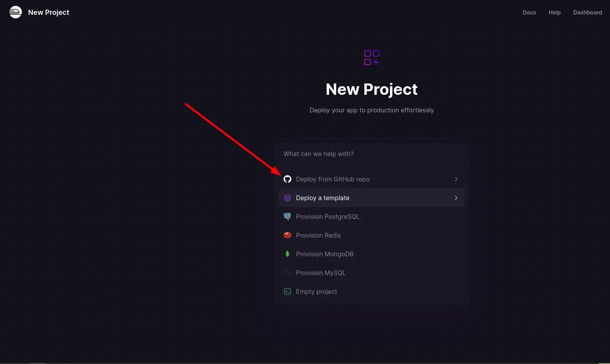Focus the "What can we help with?" field

pos(371,154)
